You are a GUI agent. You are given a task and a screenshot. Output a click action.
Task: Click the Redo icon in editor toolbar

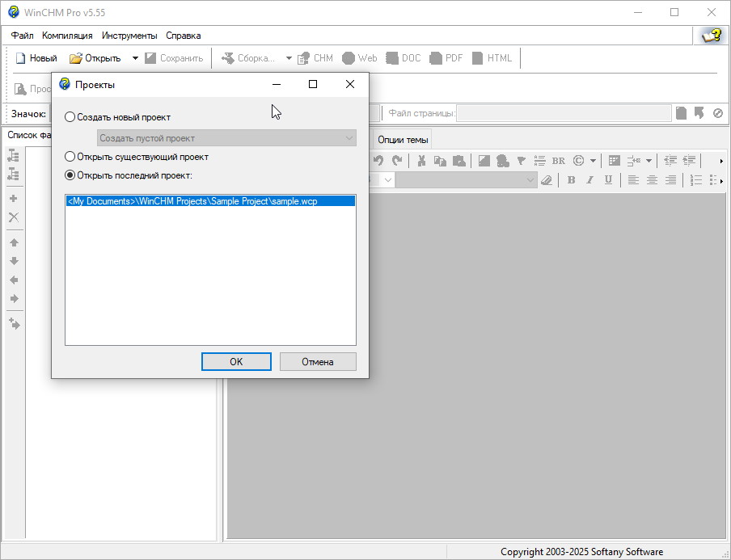[397, 161]
